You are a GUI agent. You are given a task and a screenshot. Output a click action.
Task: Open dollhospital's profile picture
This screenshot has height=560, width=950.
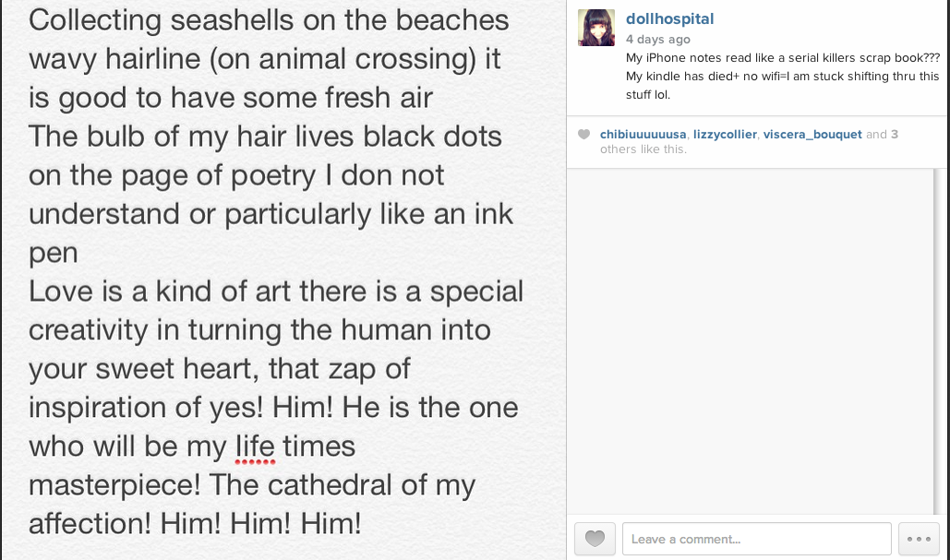(596, 28)
